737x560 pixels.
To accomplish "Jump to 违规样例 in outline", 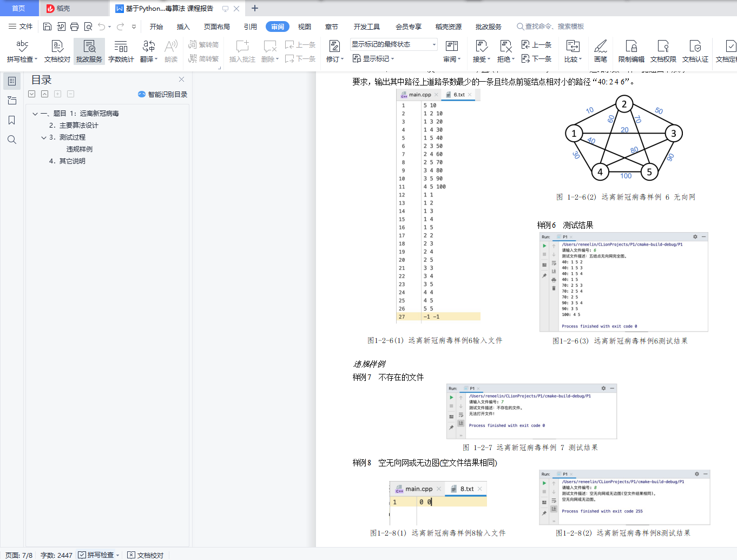I will [x=80, y=149].
